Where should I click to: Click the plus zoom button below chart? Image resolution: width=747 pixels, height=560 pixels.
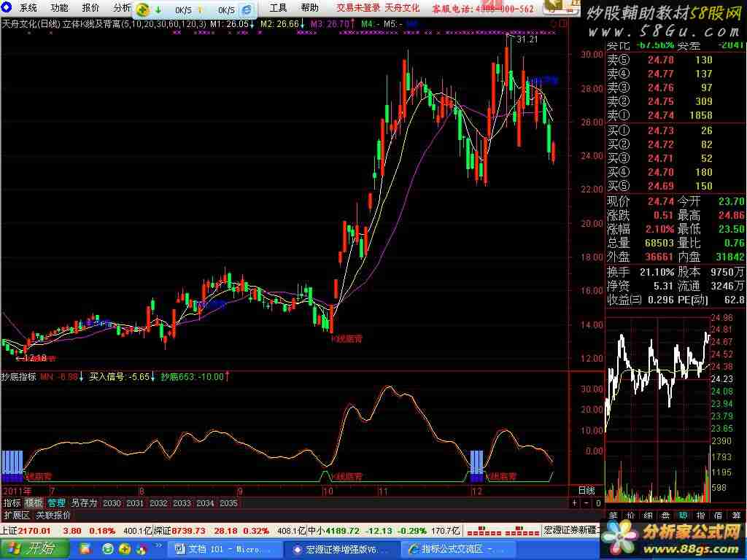575,503
